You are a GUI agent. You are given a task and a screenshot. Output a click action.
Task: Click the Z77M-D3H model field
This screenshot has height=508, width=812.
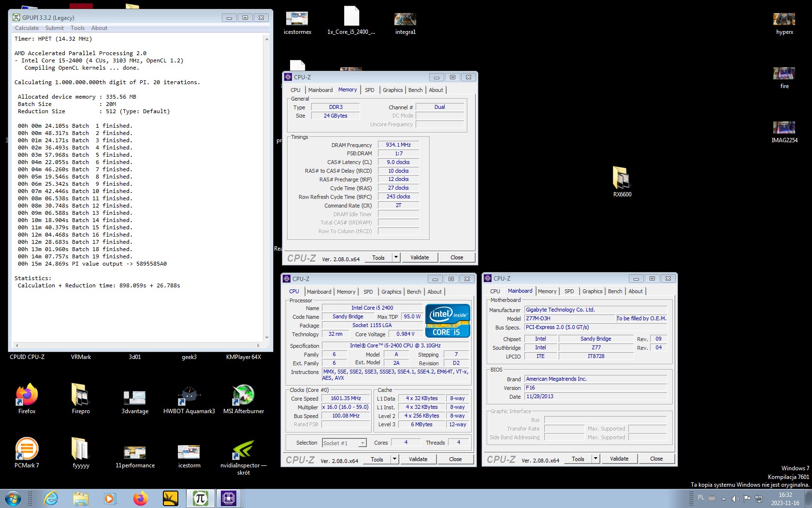coord(570,318)
